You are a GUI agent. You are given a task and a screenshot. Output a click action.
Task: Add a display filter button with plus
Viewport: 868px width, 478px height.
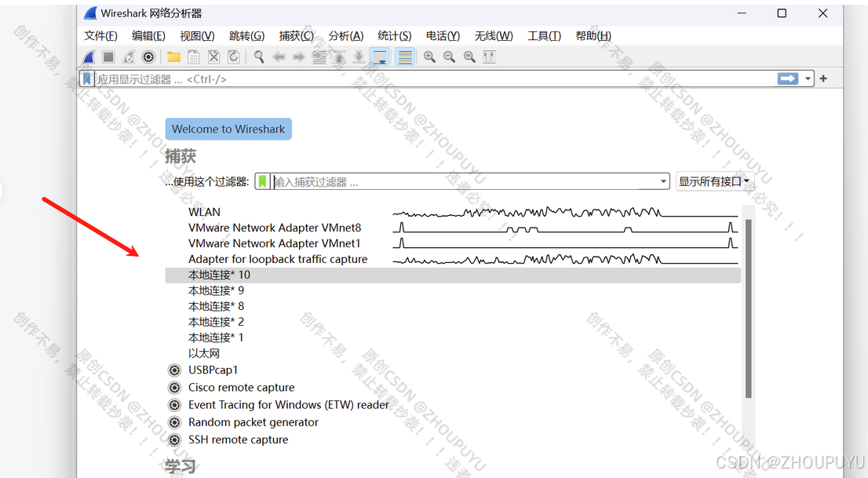[x=823, y=78]
